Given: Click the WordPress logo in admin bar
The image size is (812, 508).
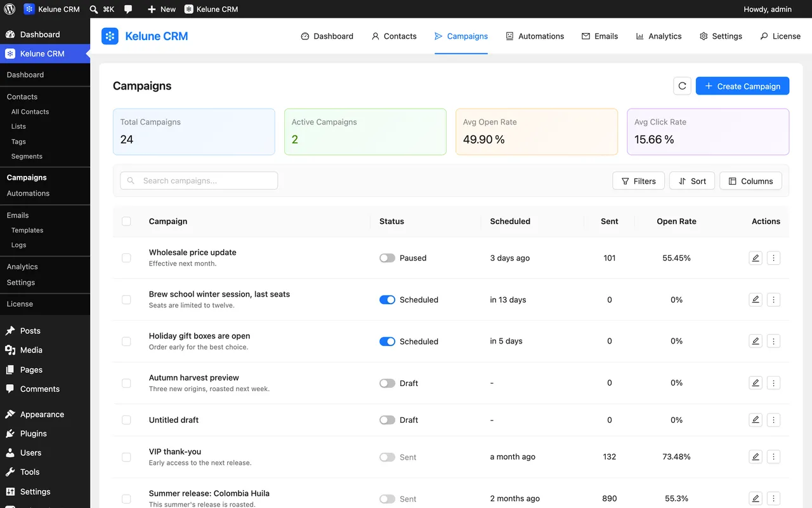Looking at the screenshot, I should click(10, 9).
